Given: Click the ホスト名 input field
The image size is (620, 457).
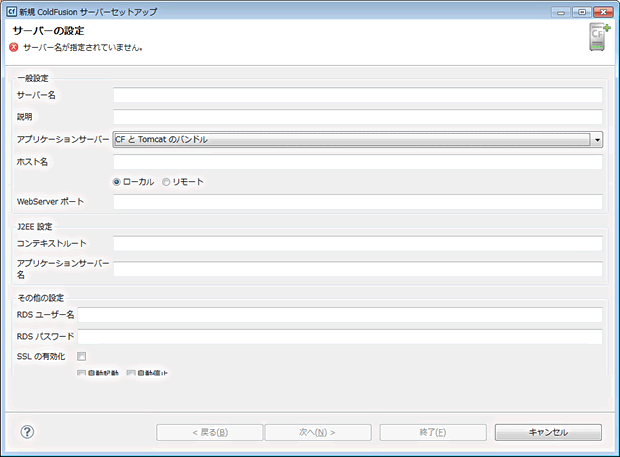Looking at the screenshot, I should tap(358, 162).
